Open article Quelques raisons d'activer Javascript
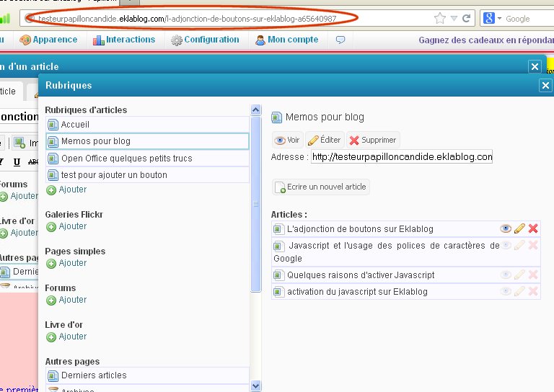The width and height of the screenshot is (554, 392). point(361,275)
